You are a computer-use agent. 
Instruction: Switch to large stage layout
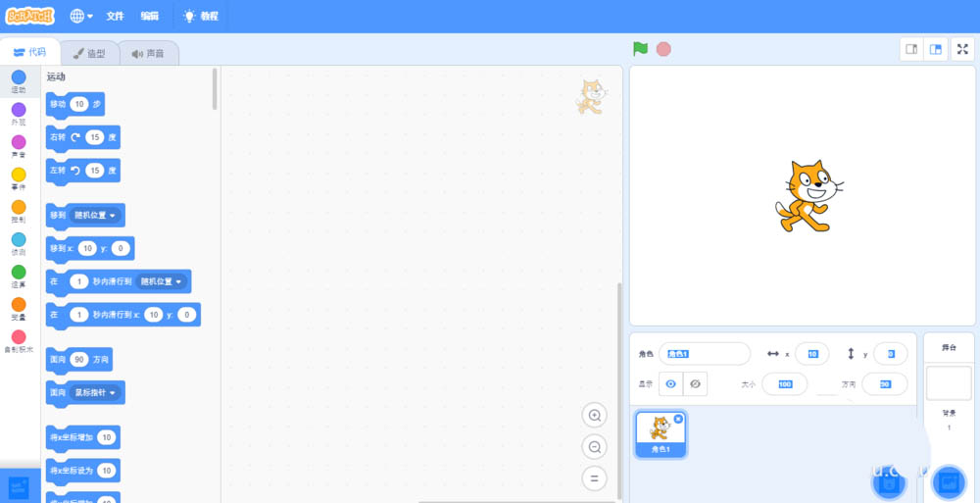click(936, 49)
